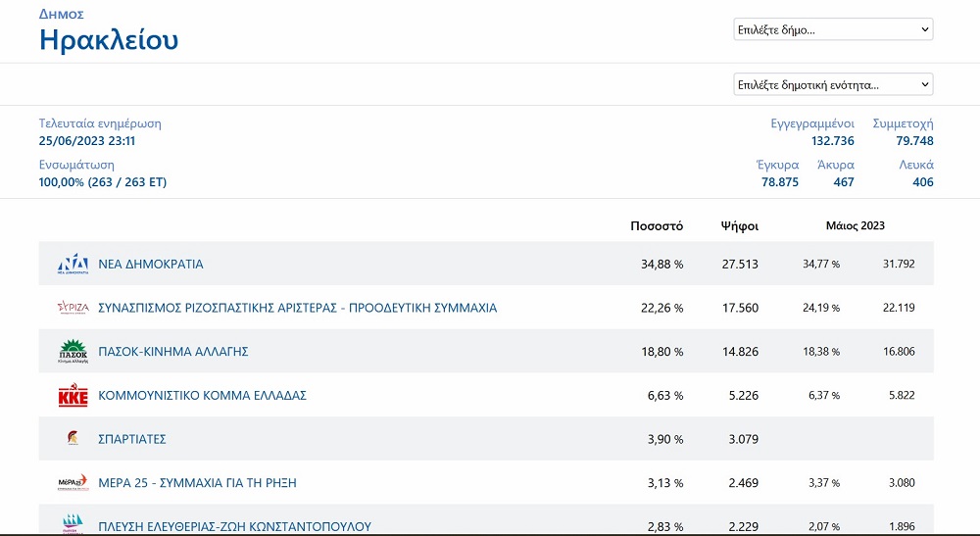Click the red KKE party logo
This screenshot has width=980, height=536.
[x=73, y=396]
